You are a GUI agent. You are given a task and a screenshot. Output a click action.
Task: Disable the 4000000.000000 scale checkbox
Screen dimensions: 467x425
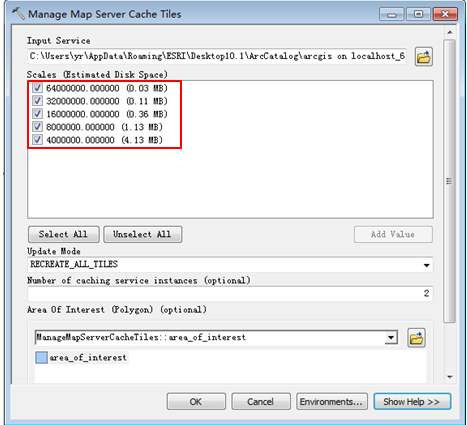37,140
